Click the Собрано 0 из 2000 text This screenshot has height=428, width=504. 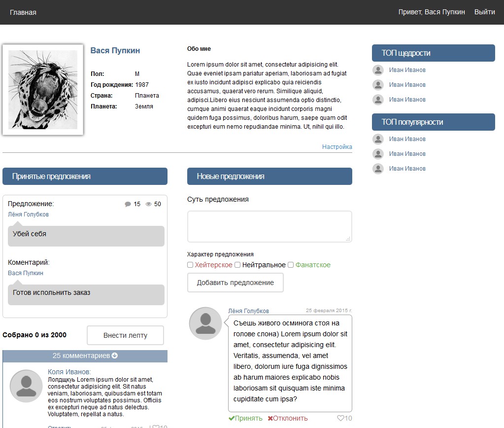click(x=34, y=335)
